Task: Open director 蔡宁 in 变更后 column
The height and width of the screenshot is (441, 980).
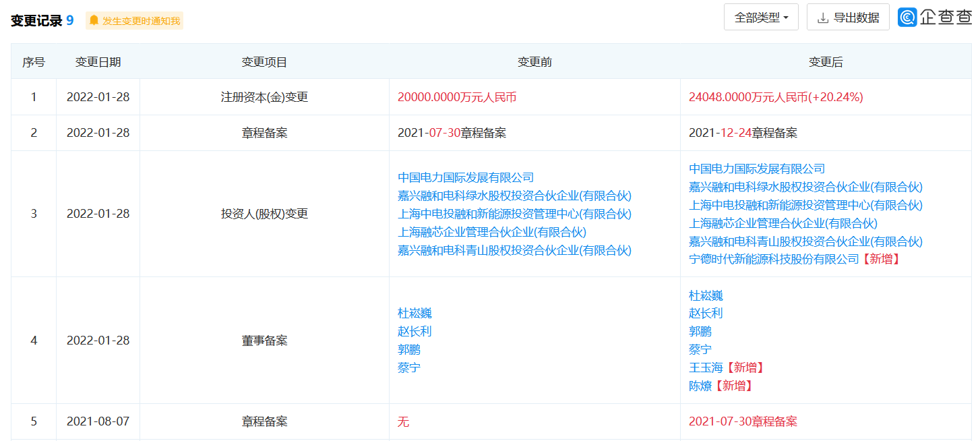Action: click(700, 349)
